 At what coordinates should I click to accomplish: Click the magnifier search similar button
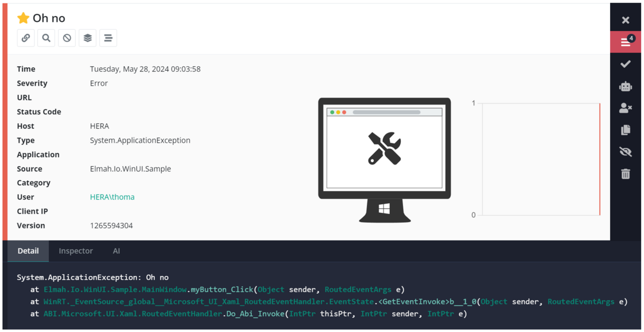tap(47, 38)
